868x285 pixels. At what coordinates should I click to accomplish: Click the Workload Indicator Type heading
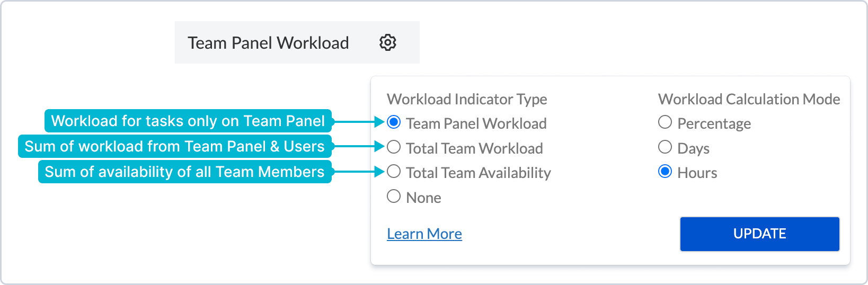tap(467, 99)
